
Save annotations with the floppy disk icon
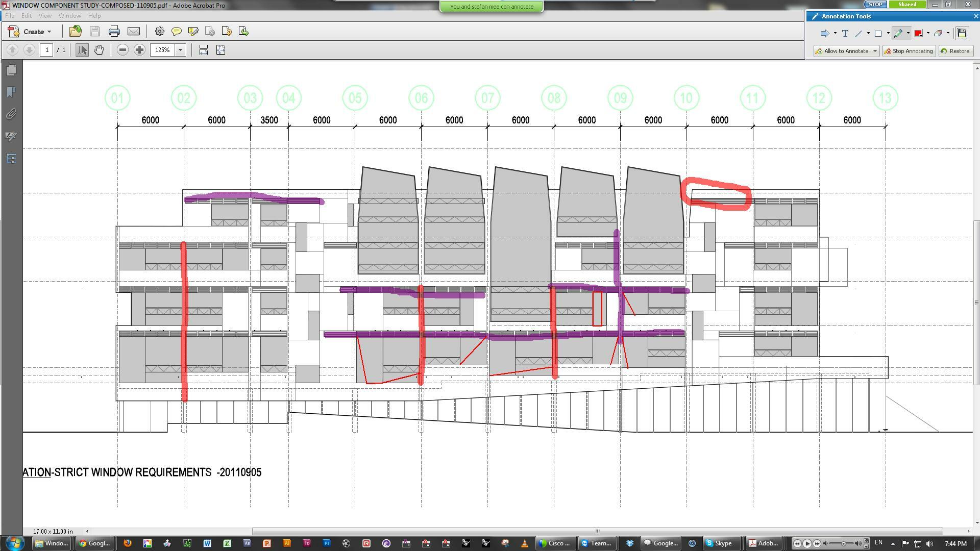click(962, 34)
